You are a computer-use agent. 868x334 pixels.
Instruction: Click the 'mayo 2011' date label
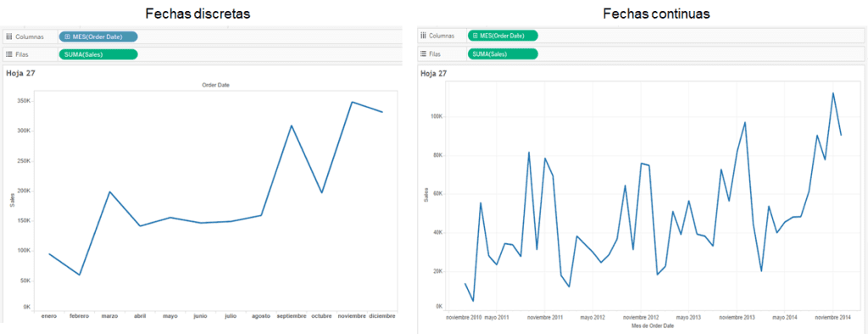pos(497,318)
